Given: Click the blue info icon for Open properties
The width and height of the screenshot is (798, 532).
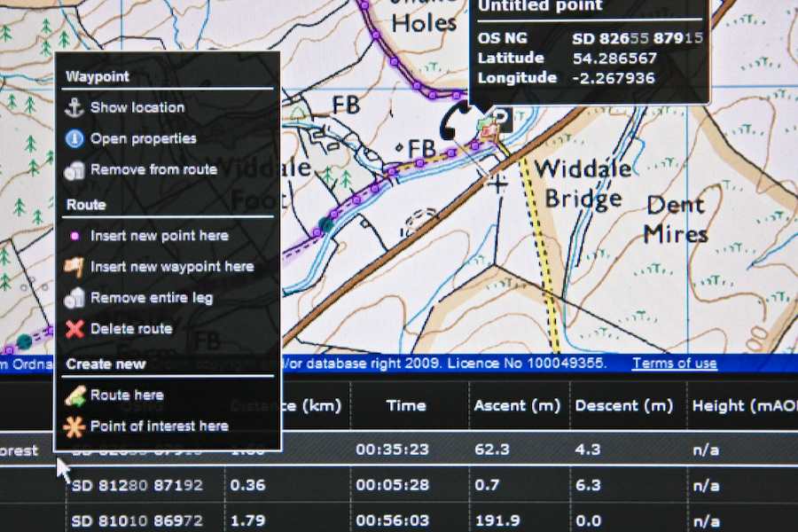Looking at the screenshot, I should point(74,139).
